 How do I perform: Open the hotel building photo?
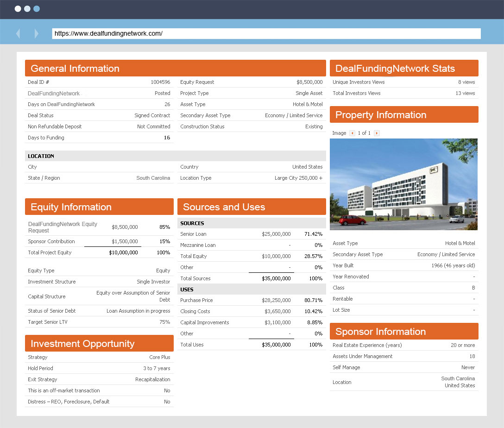[403, 184]
